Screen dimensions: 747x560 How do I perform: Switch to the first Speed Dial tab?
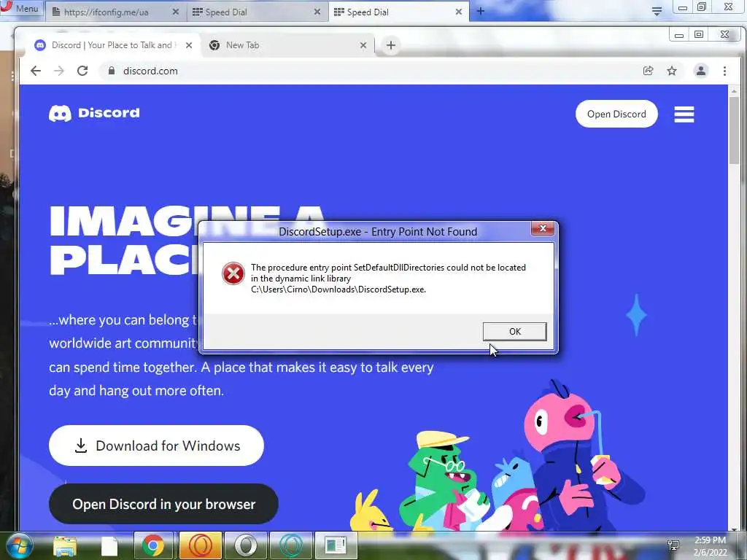tap(258, 12)
